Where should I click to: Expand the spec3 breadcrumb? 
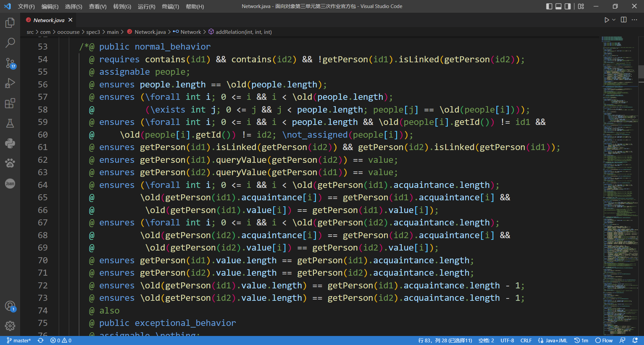click(93, 32)
